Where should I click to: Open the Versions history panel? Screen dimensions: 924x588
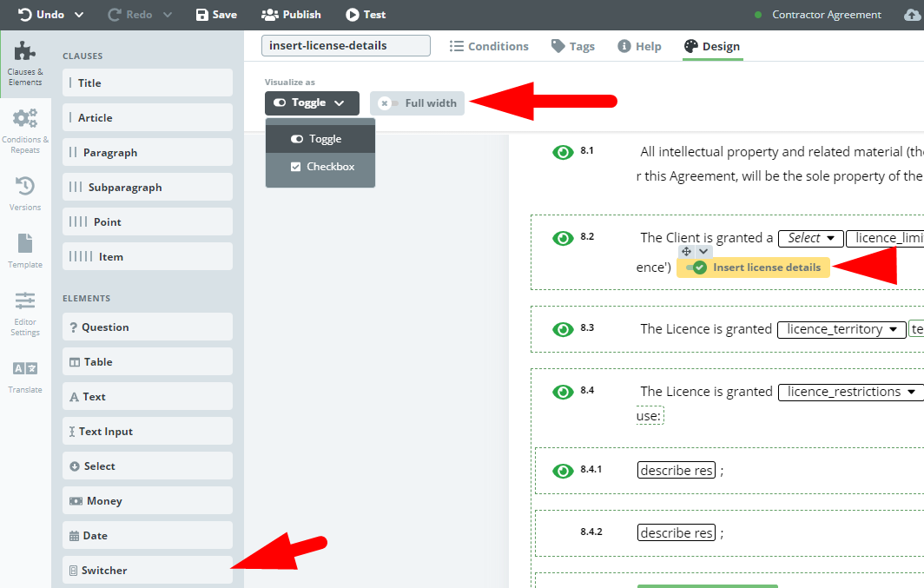[25, 193]
